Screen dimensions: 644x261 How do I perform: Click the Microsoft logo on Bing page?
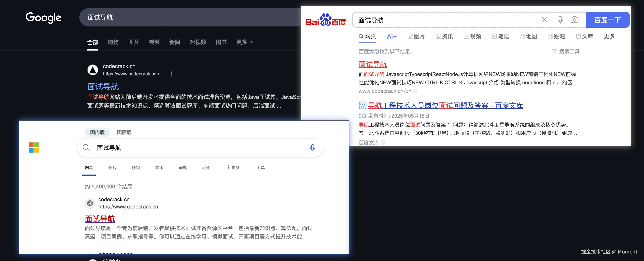tap(34, 147)
